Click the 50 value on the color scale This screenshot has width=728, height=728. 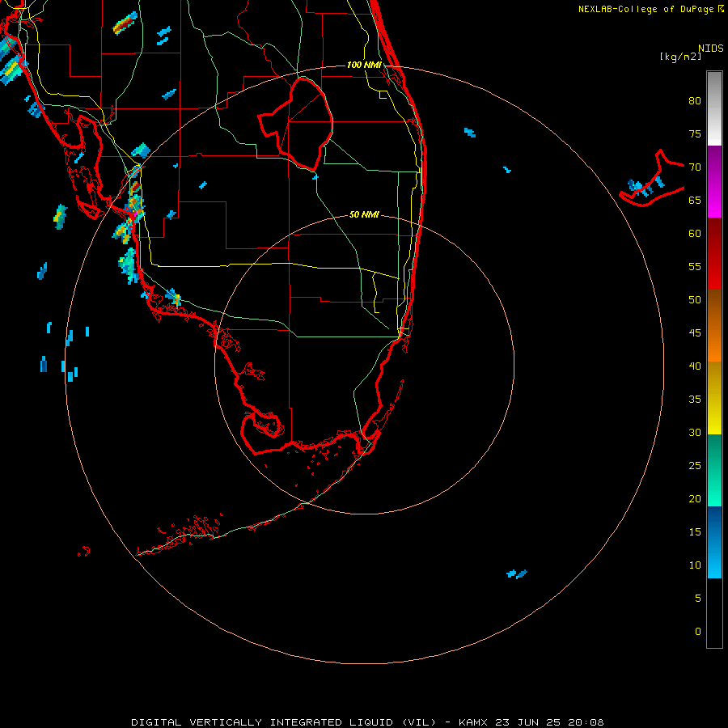(695, 299)
